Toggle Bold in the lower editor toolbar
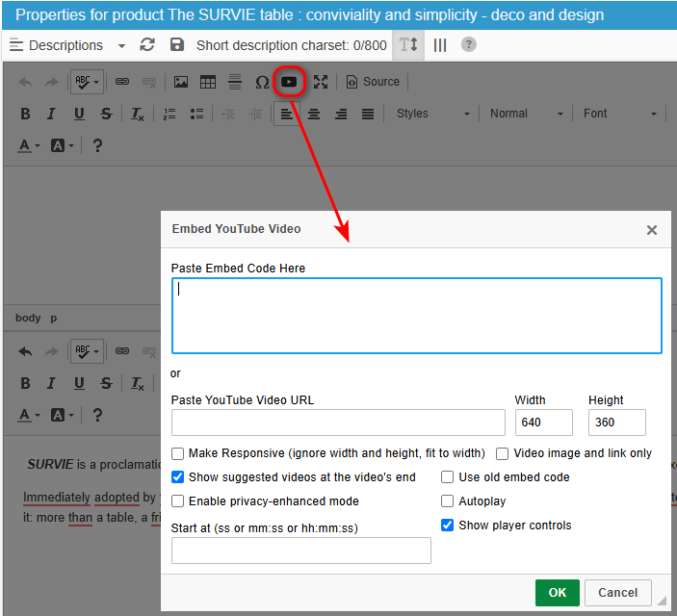Screen dimensions: 677x616 (25, 383)
